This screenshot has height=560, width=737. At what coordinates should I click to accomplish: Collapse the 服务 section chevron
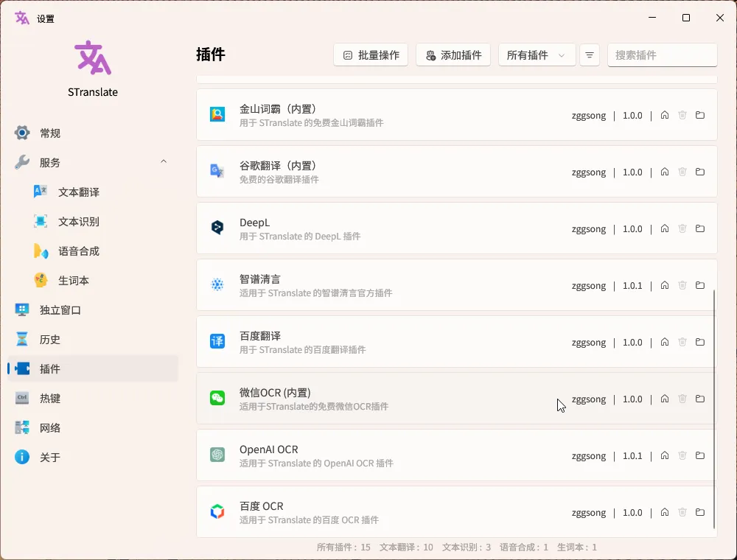163,161
